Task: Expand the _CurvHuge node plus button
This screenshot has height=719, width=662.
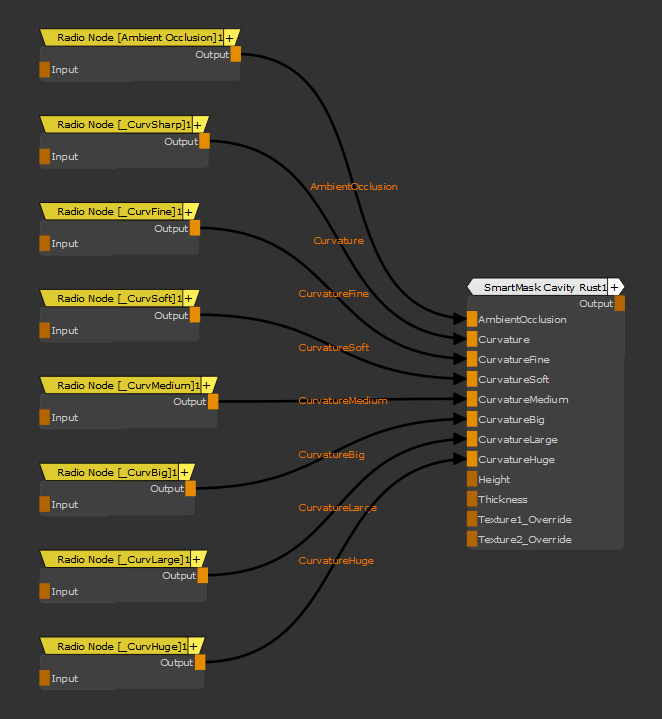Action: [x=190, y=646]
